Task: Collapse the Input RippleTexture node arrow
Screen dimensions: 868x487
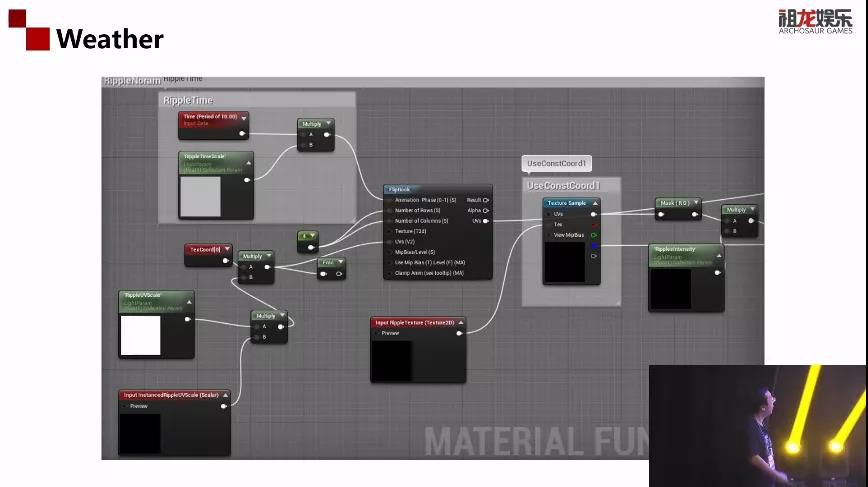Action: click(x=461, y=323)
